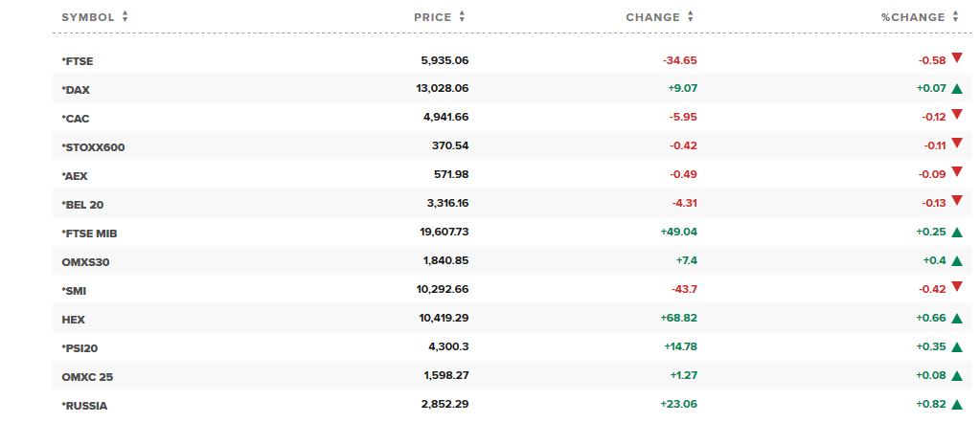Click red down arrow in *SMI row
The height and width of the screenshot is (445, 980).
pos(956,286)
